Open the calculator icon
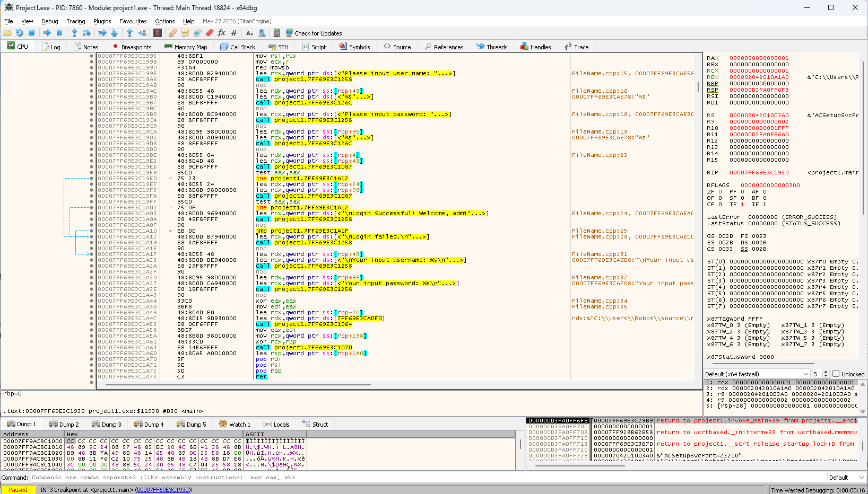Image resolution: width=868 pixels, height=494 pixels. [276, 33]
